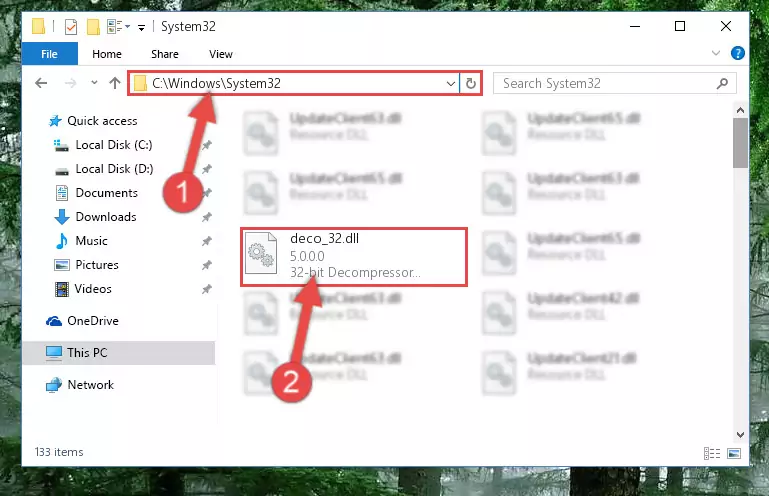Viewport: 769px width, 496px height.
Task: Click the OneDrive cloud icon
Action: click(53, 321)
